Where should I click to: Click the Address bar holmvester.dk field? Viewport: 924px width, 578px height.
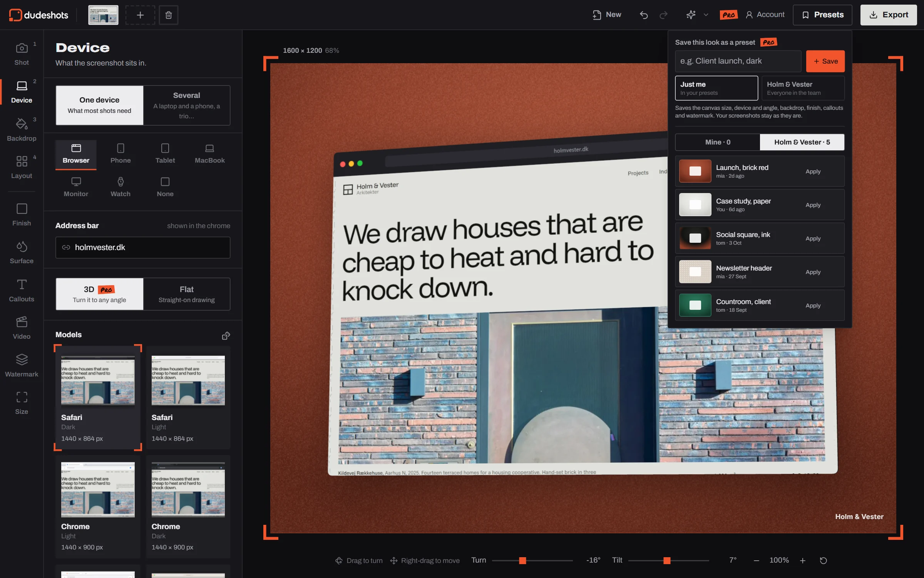(x=143, y=247)
